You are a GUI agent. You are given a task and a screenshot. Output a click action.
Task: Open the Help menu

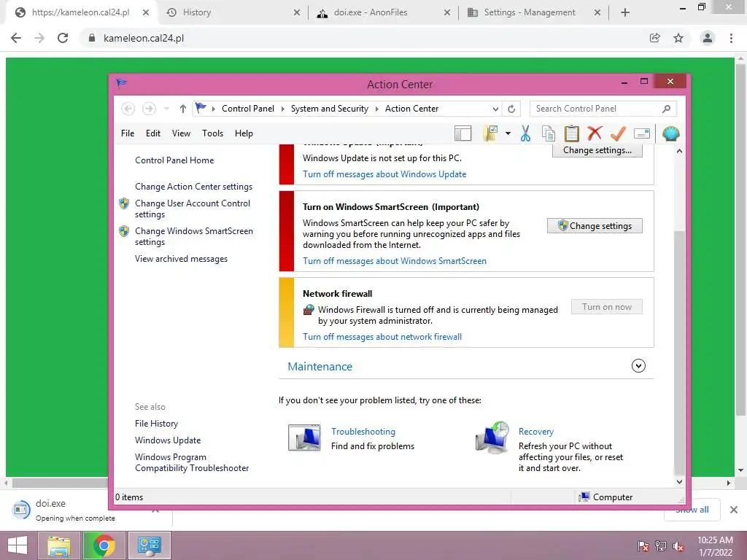pos(244,133)
